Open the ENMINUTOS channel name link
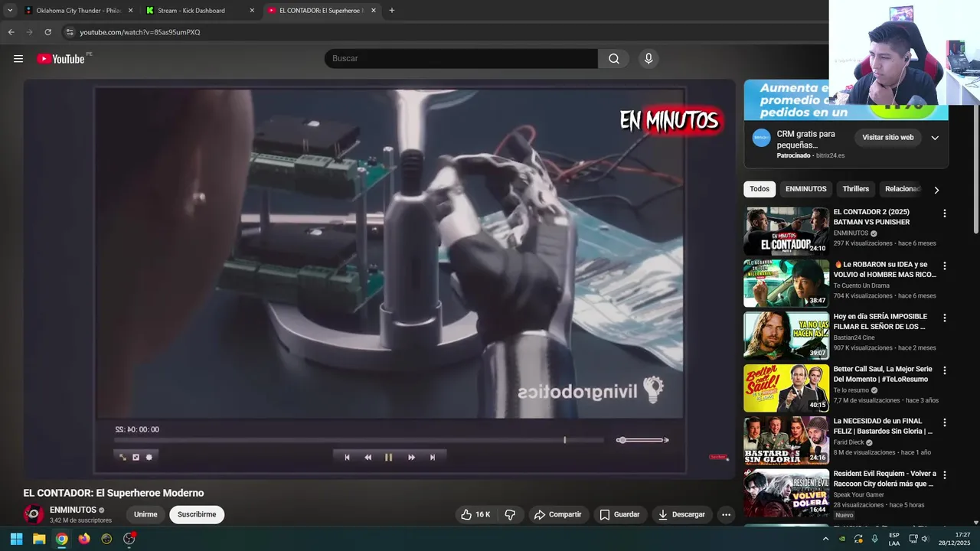The height and width of the screenshot is (551, 980). [73, 510]
